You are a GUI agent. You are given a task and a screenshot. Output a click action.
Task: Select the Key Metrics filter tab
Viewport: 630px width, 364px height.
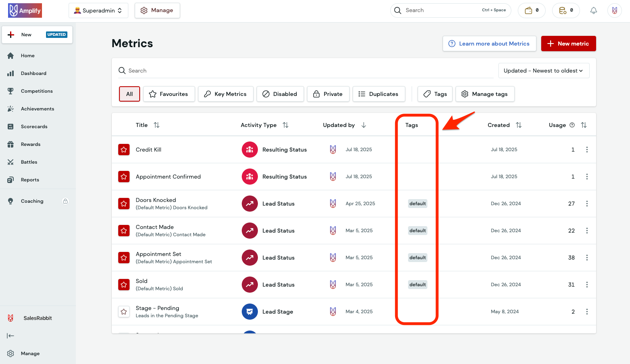pos(225,94)
